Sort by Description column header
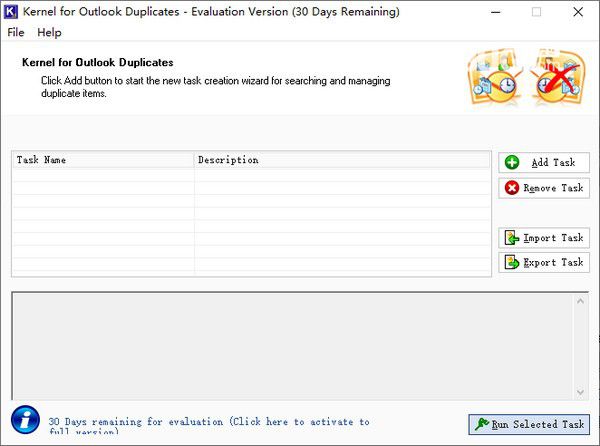Viewport: 600px width, 446px height. pyautogui.click(x=342, y=160)
